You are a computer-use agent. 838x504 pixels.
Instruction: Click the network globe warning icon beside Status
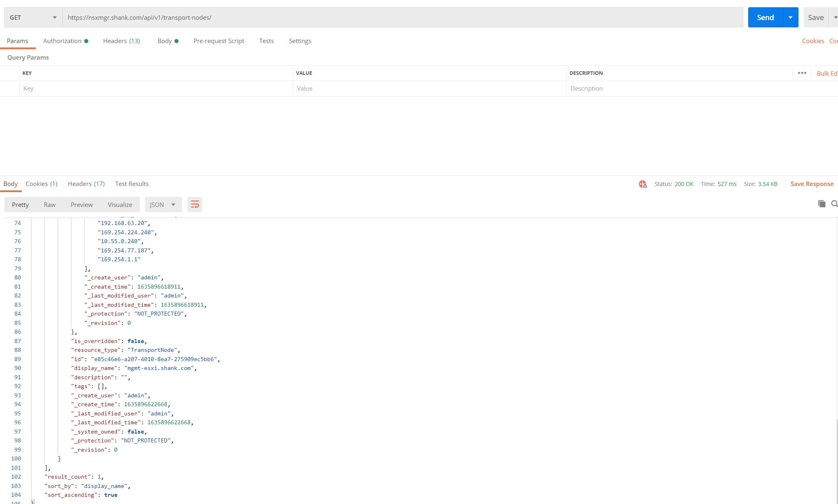[x=643, y=184]
